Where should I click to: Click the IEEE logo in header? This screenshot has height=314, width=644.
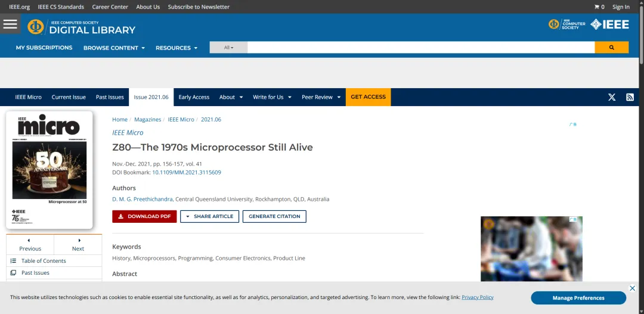(610, 24)
